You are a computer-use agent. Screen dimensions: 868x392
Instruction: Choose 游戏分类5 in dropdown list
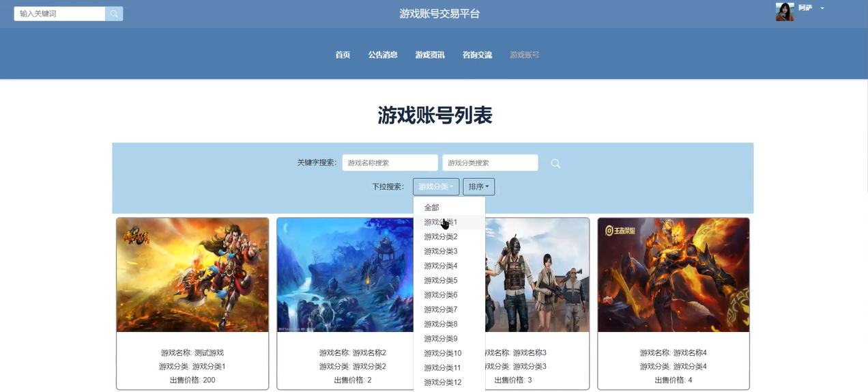pos(449,281)
